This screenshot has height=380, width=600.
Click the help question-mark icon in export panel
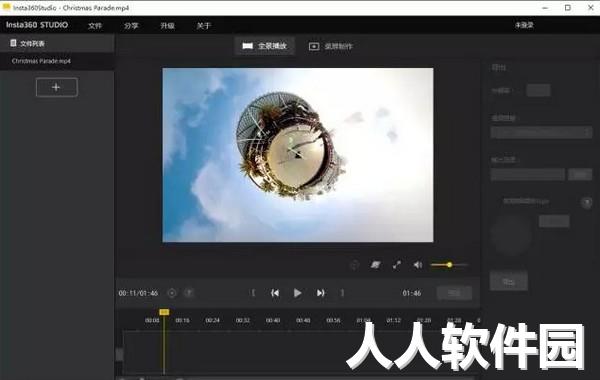point(586,202)
